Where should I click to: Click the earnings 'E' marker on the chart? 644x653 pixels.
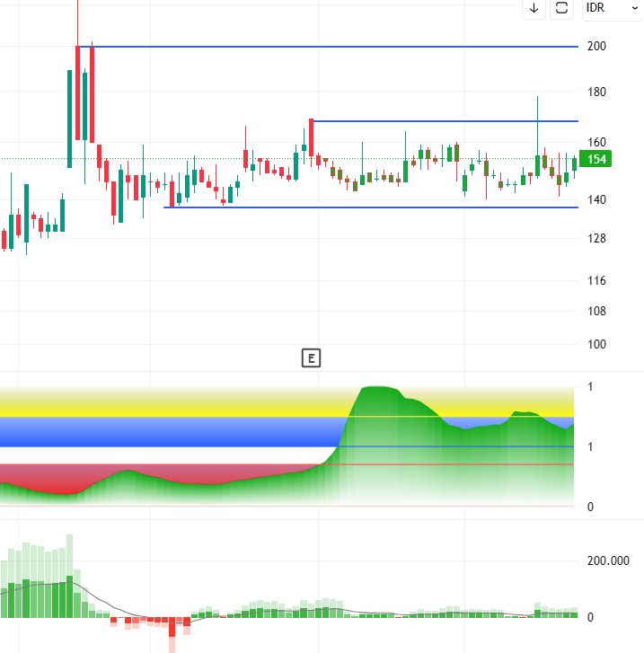(x=311, y=358)
